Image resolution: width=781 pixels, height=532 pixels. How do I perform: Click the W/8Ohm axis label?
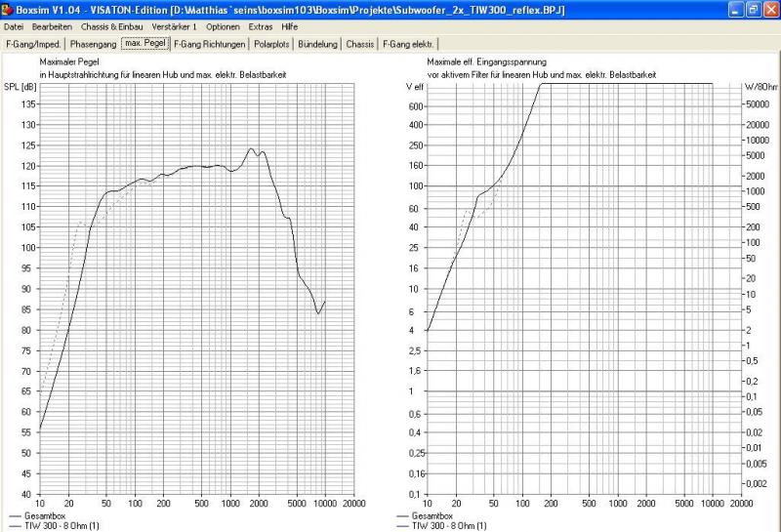[761, 87]
